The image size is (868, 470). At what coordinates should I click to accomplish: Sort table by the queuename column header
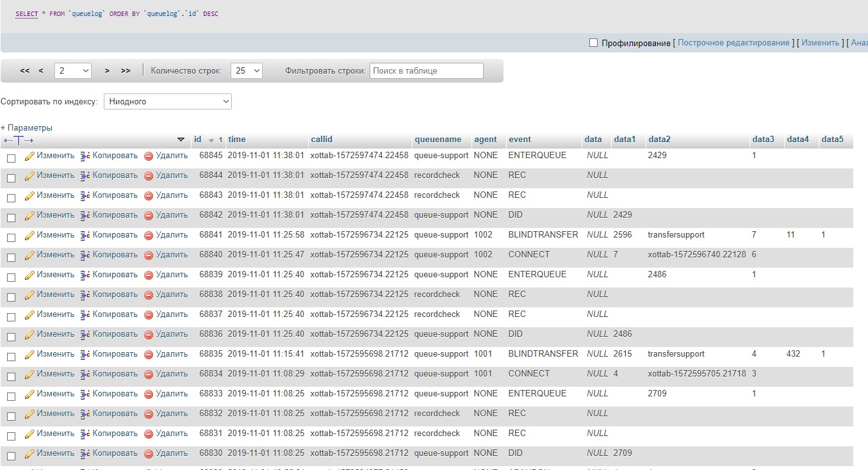point(438,140)
